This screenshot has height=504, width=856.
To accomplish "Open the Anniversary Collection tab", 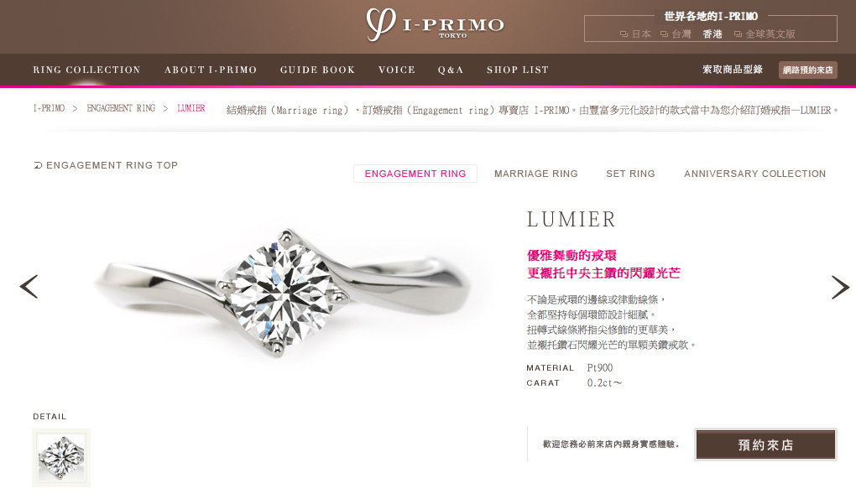I will click(755, 174).
